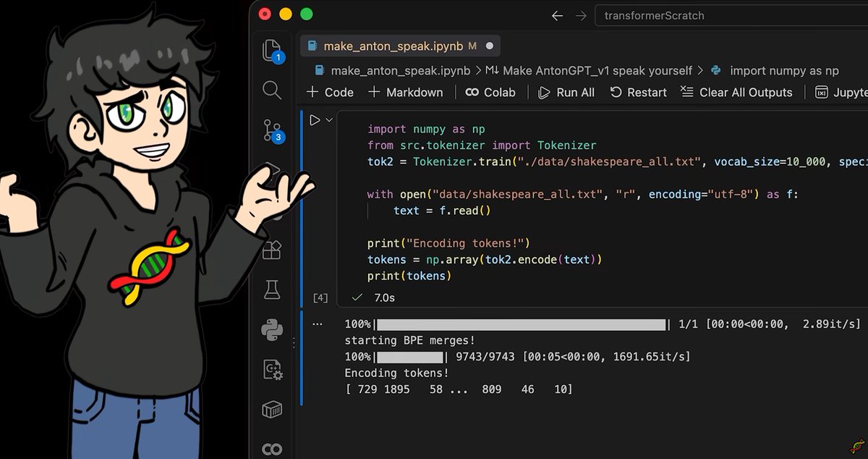Click the code line 'print(tokens)'

[409, 276]
